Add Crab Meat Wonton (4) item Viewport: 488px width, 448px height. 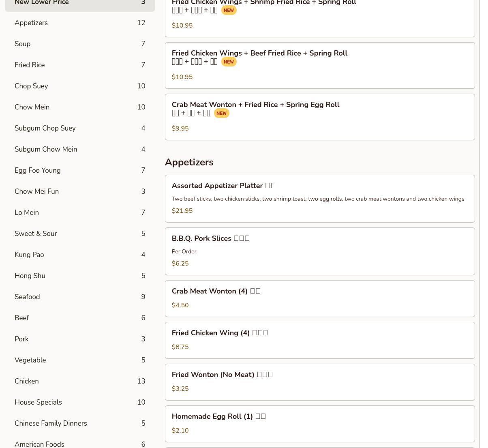tap(319, 298)
